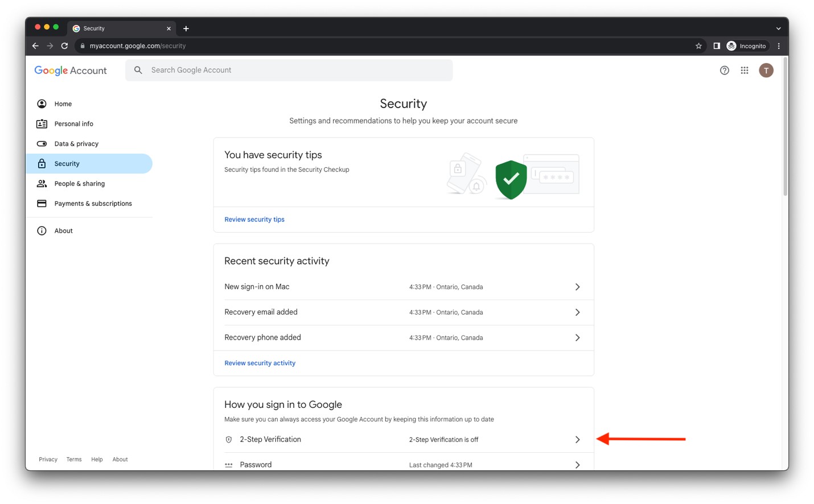Click the browser forward arrow
814x504 pixels.
(x=50, y=46)
